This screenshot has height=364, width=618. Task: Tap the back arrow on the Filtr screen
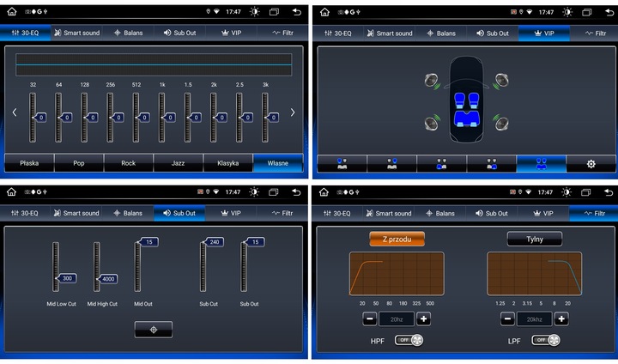point(609,192)
